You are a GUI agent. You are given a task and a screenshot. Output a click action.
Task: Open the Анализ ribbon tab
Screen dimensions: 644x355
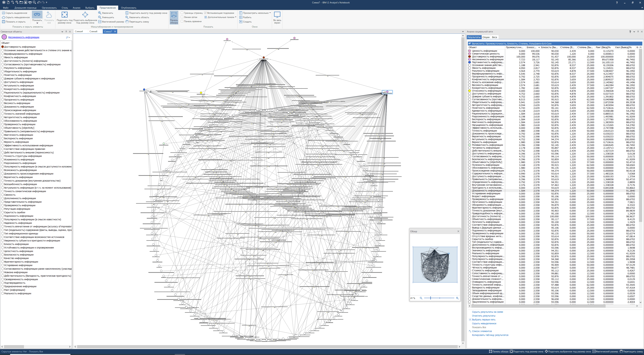coord(76,8)
